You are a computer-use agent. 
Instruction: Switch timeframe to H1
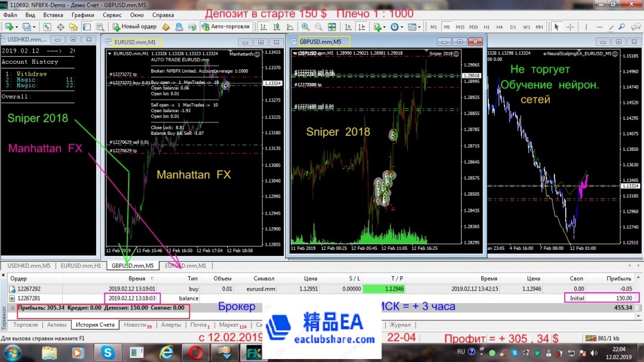pyautogui.click(x=487, y=27)
